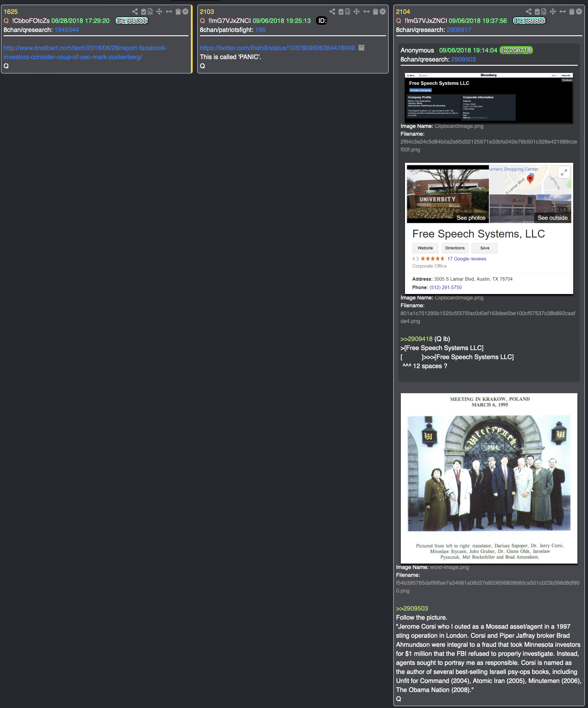The width and height of the screenshot is (588, 708).
Task: Click See outside on the street view photo
Action: (552, 218)
